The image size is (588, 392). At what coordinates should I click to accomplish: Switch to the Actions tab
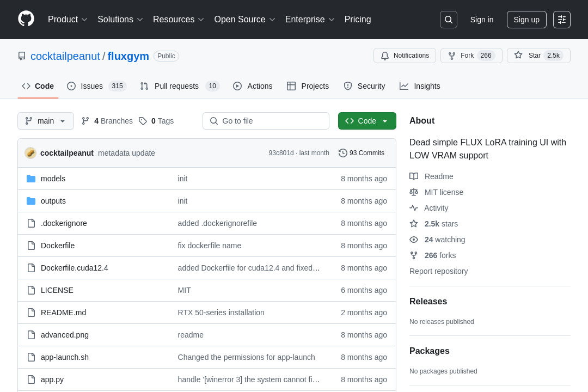(253, 86)
